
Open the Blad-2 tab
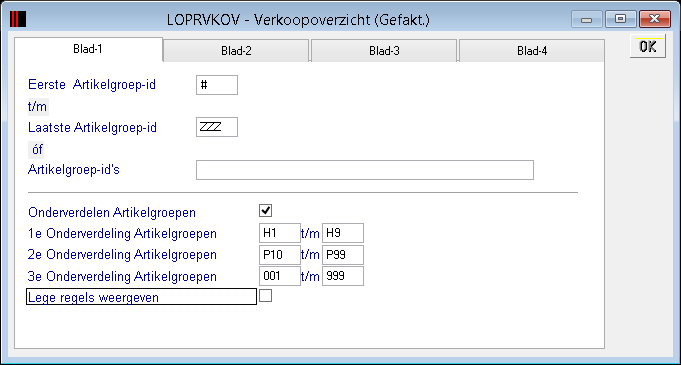[x=236, y=51]
